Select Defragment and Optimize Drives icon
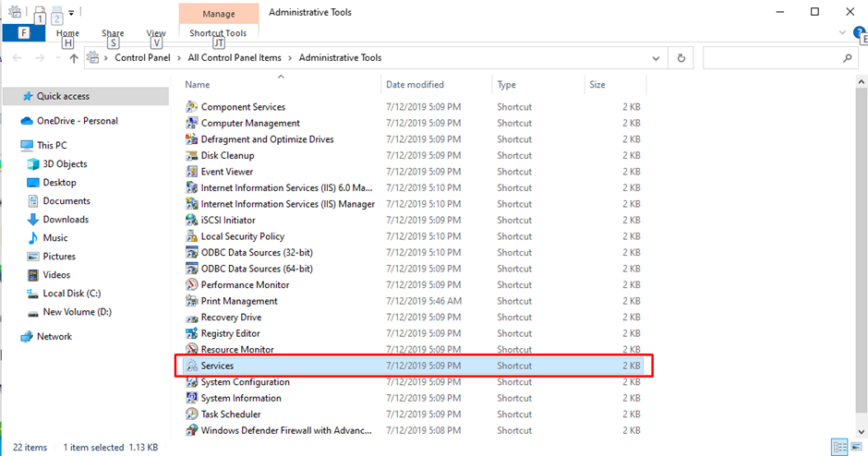This screenshot has height=456, width=868. 191,138
